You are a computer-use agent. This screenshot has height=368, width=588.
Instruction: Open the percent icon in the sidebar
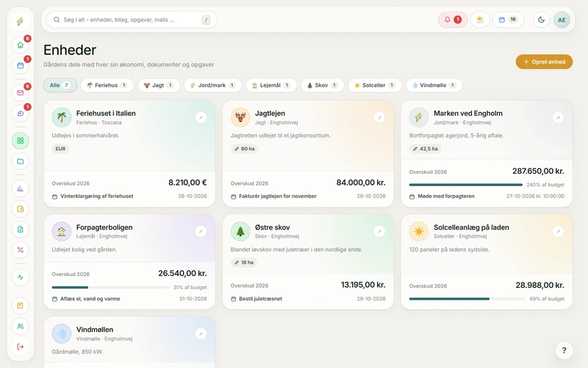pyautogui.click(x=21, y=250)
